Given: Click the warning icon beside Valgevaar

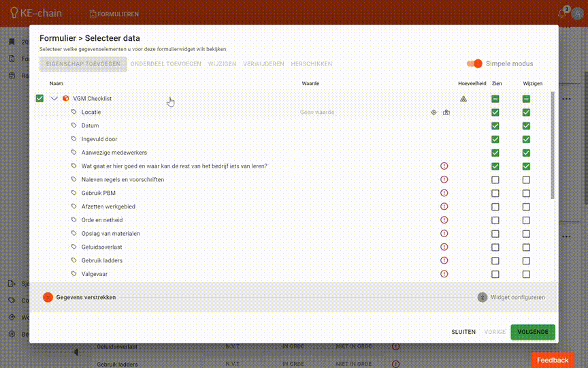Looking at the screenshot, I should pyautogui.click(x=444, y=274).
